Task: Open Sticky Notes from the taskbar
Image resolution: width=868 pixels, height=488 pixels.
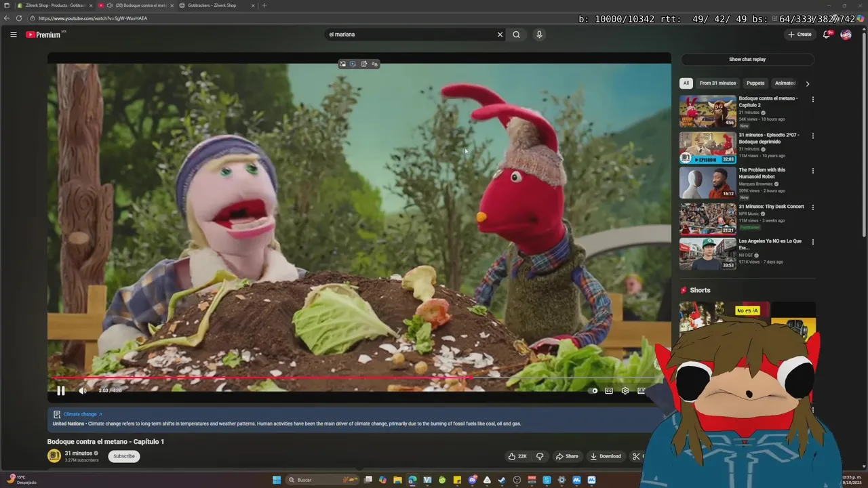Action: click(x=457, y=480)
